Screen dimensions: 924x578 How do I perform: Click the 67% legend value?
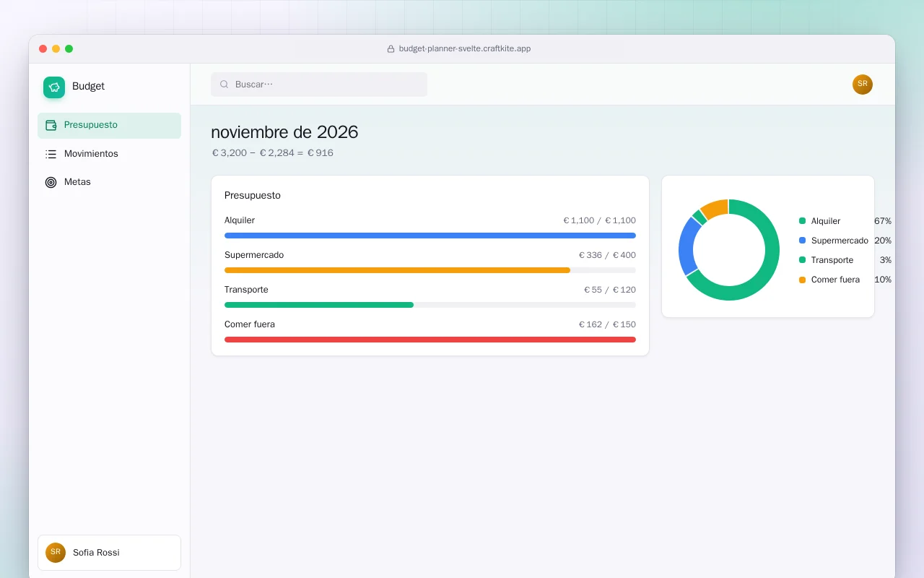tap(883, 221)
